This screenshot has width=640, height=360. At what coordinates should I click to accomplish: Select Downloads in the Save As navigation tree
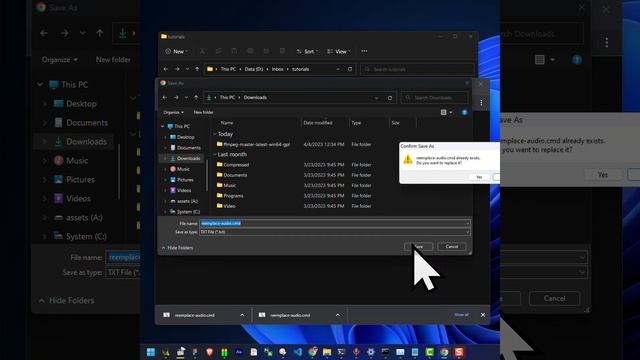[x=184, y=158]
